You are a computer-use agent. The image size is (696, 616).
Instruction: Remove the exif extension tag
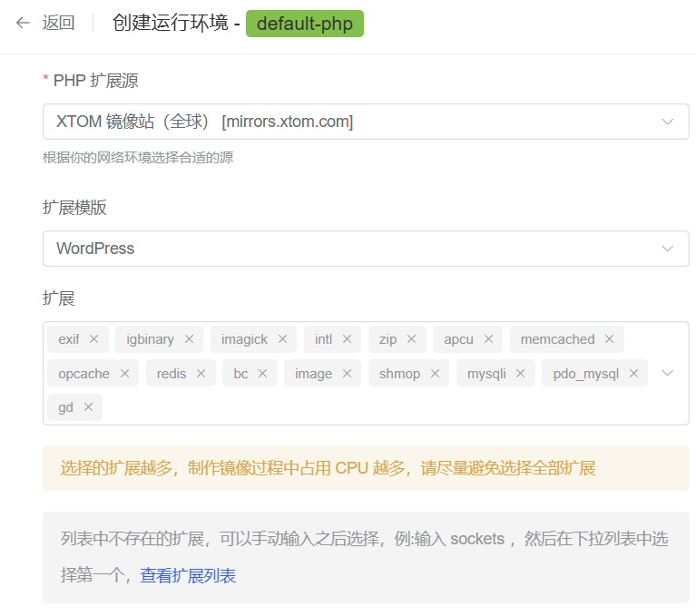[x=93, y=339]
